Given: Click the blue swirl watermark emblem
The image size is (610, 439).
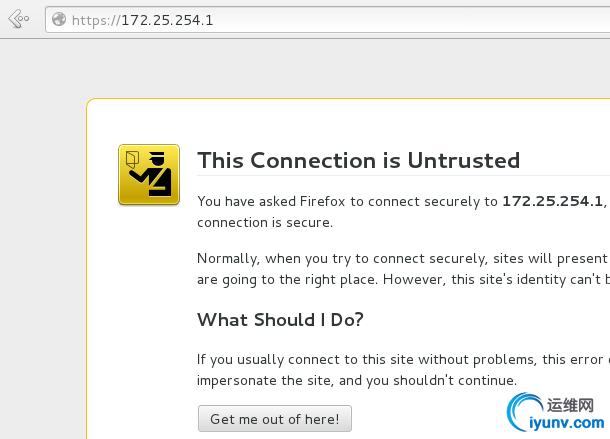Looking at the screenshot, I should click(x=524, y=412).
